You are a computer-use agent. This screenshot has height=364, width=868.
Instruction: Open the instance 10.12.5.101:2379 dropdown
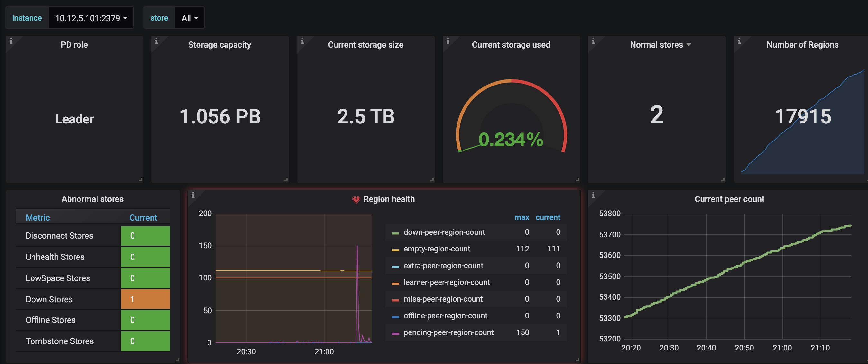(91, 18)
